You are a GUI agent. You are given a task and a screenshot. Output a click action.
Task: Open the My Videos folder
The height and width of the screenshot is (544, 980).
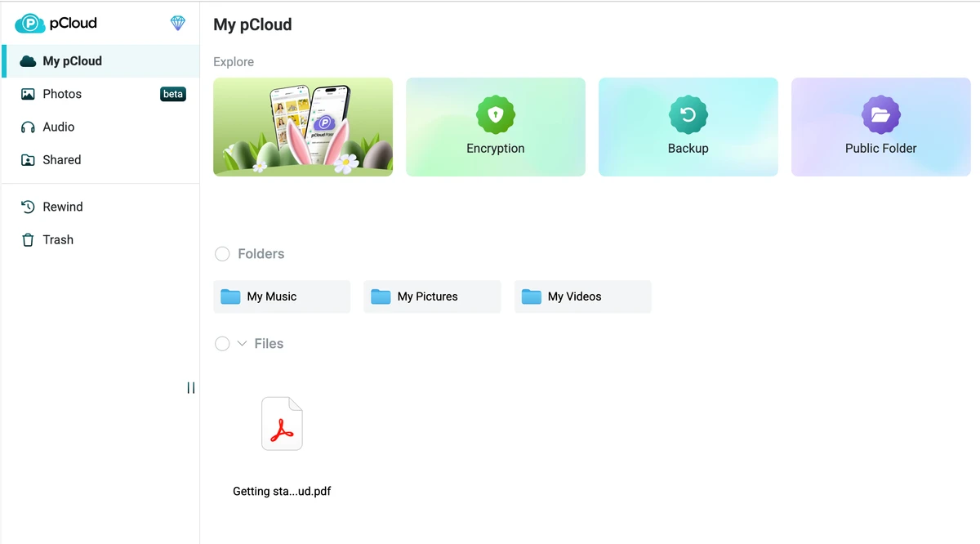click(x=583, y=297)
